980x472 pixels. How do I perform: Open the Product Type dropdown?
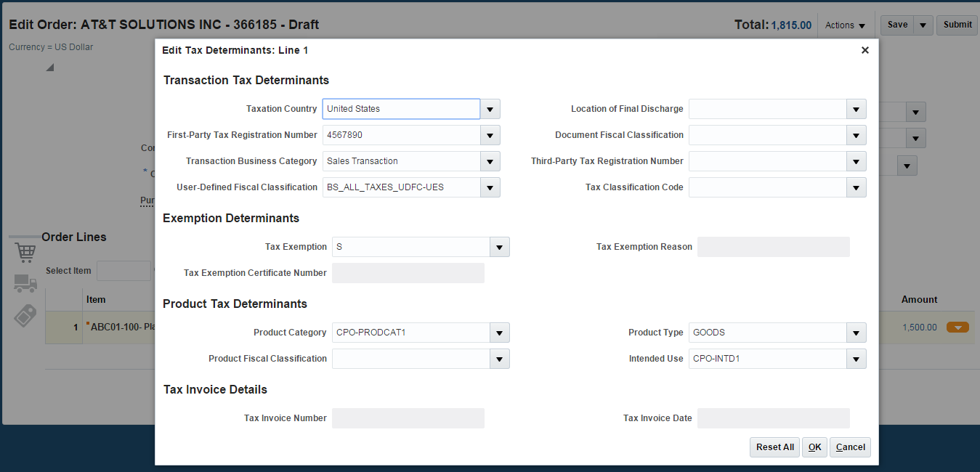point(857,333)
